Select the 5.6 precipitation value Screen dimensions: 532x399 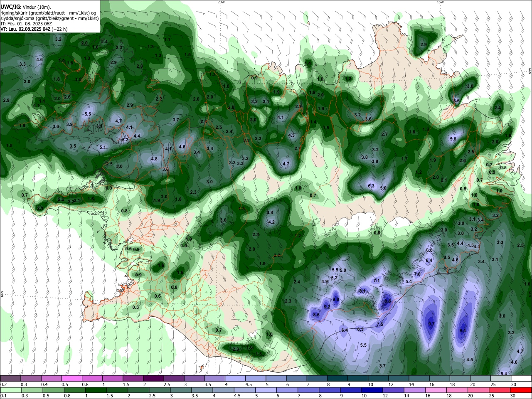tap(456, 101)
